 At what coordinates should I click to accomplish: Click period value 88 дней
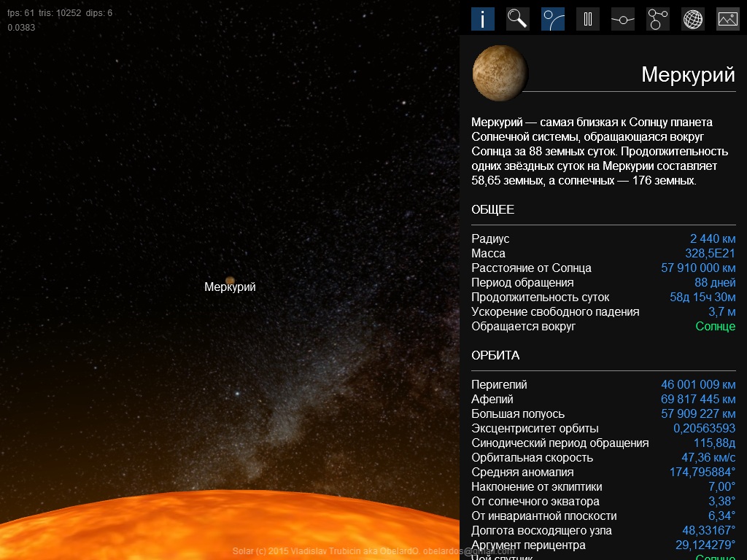(x=715, y=282)
